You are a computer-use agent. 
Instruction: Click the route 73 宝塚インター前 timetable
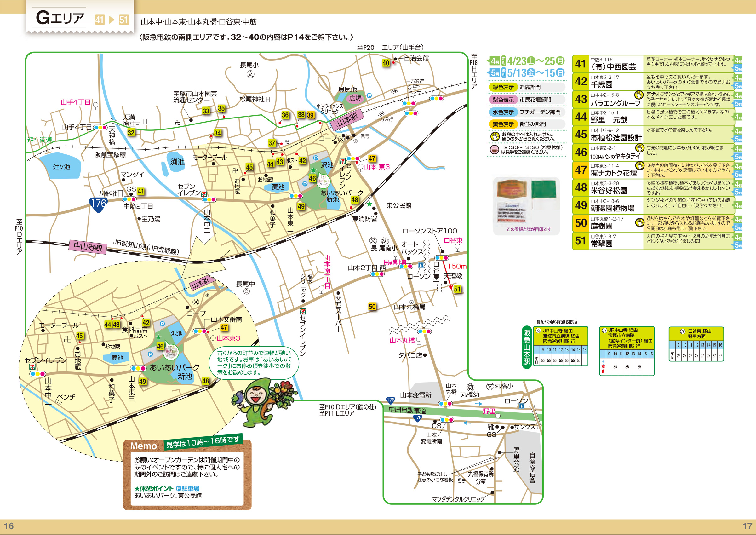tap(627, 351)
